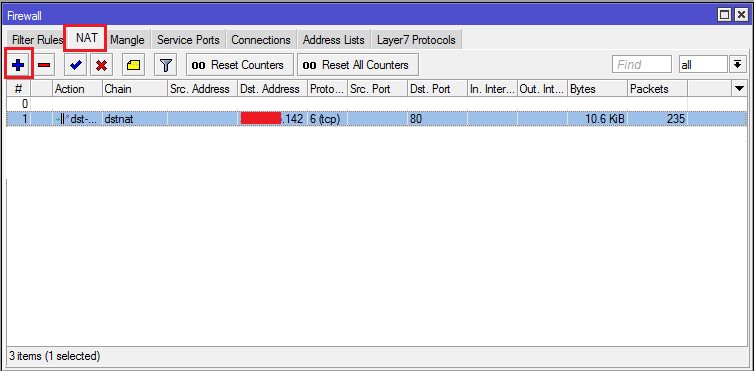Click the Reset Counters button

pos(239,65)
